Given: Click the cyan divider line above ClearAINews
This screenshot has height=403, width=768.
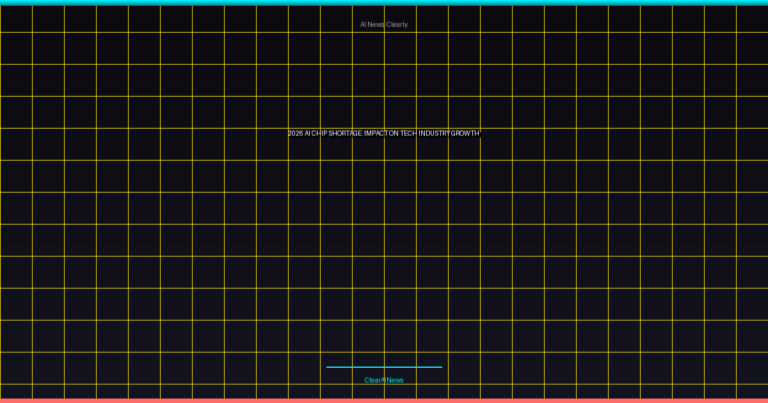Looking at the screenshot, I should (384, 367).
